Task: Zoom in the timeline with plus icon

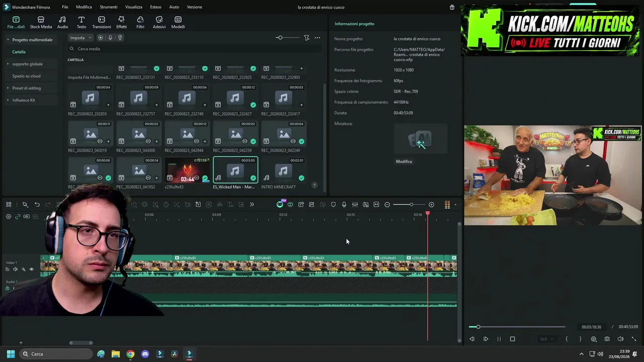Action: pos(431,205)
